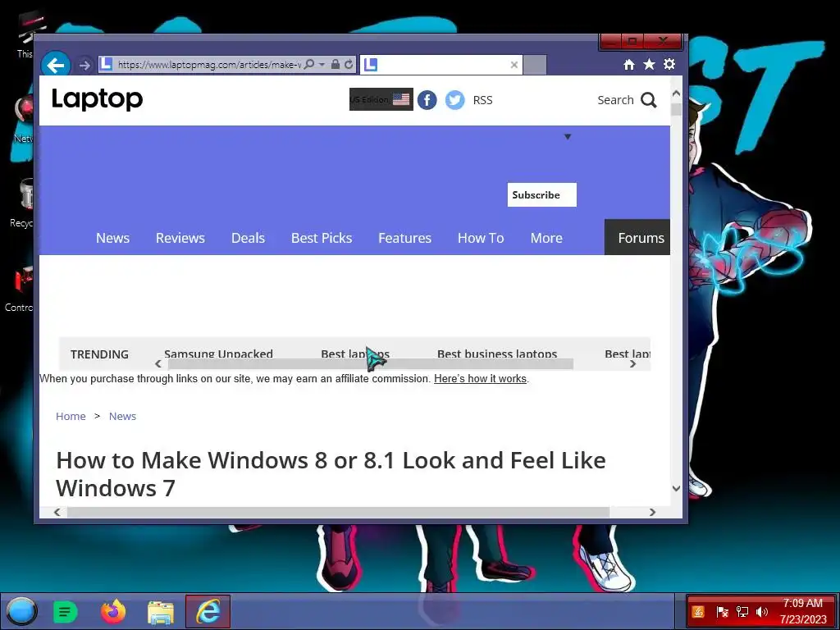Screen dimensions: 840x630
Task: Open the News navigation menu
Action: pyautogui.click(x=112, y=238)
